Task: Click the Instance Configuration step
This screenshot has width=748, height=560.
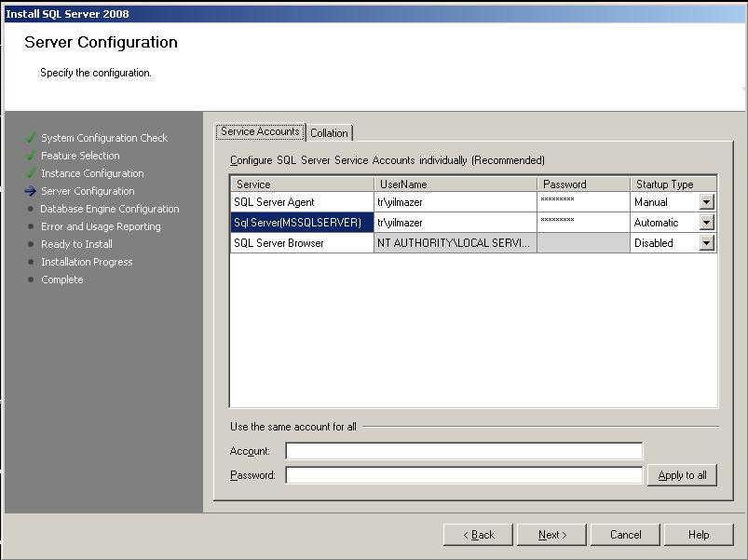Action: (x=92, y=173)
